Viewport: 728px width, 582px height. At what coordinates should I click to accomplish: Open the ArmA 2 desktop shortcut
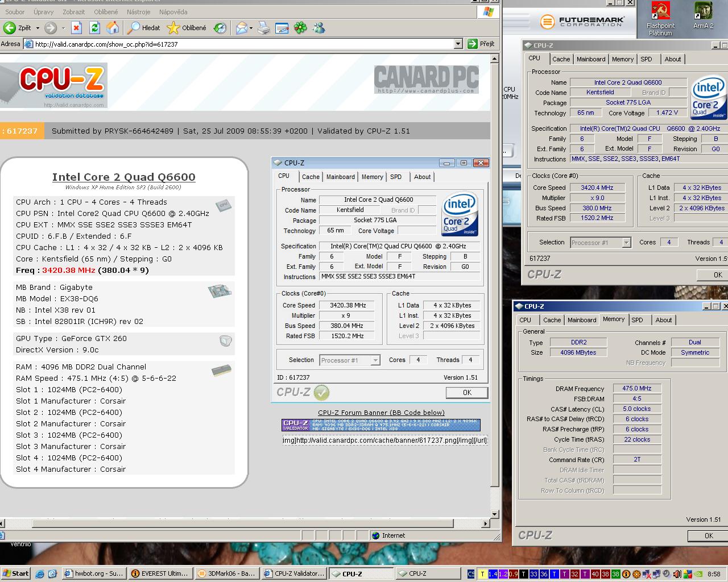[703, 16]
